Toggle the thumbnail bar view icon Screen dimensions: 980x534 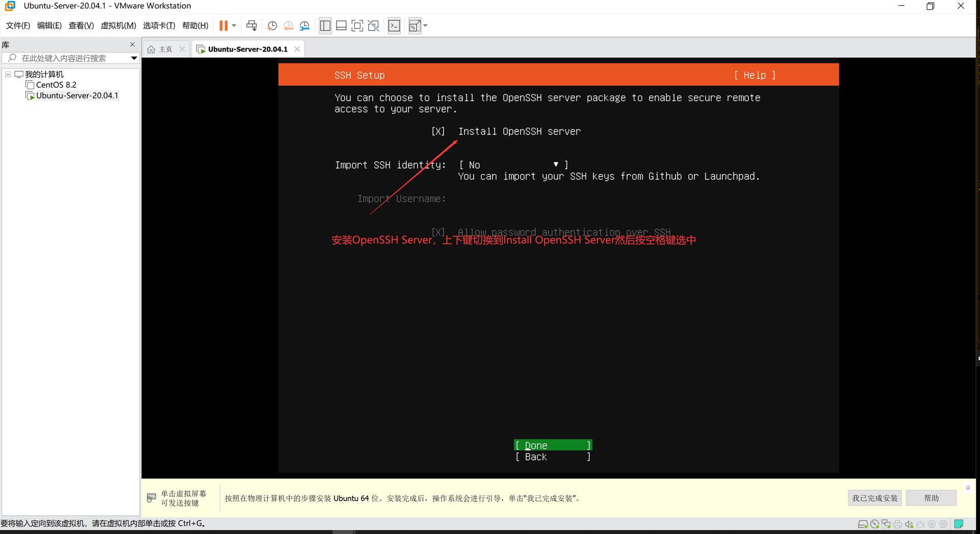point(342,25)
